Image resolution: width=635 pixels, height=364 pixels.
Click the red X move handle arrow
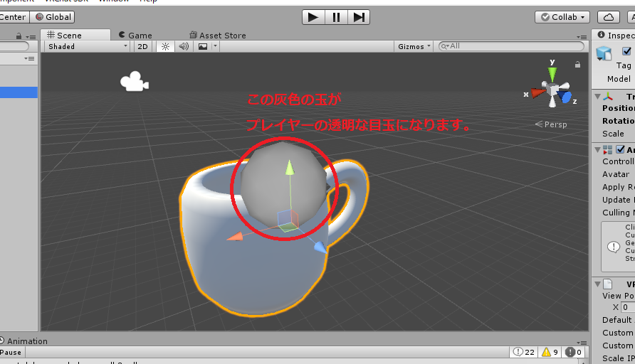coord(234,237)
